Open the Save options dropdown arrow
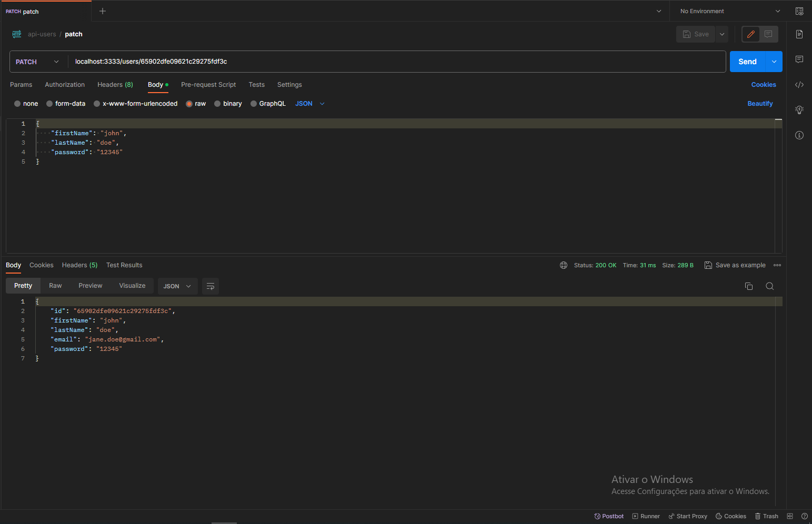This screenshot has width=812, height=524. (x=722, y=34)
